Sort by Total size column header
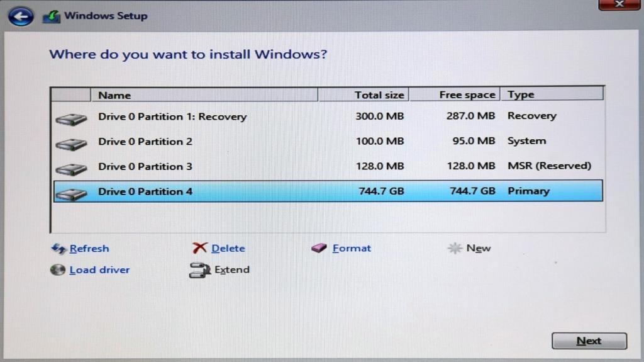 pyautogui.click(x=379, y=95)
